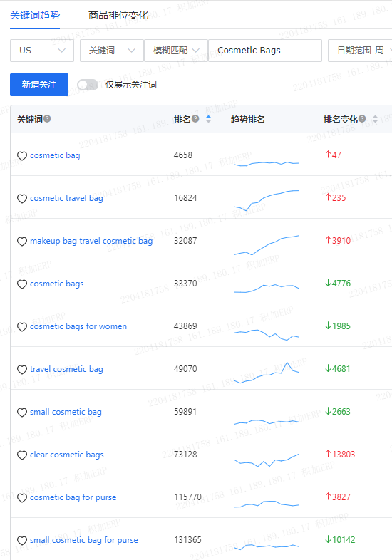Screen dimensions: 392x560
Task: Open 'cosmetic bags for women' keyword link
Action: pos(78,326)
